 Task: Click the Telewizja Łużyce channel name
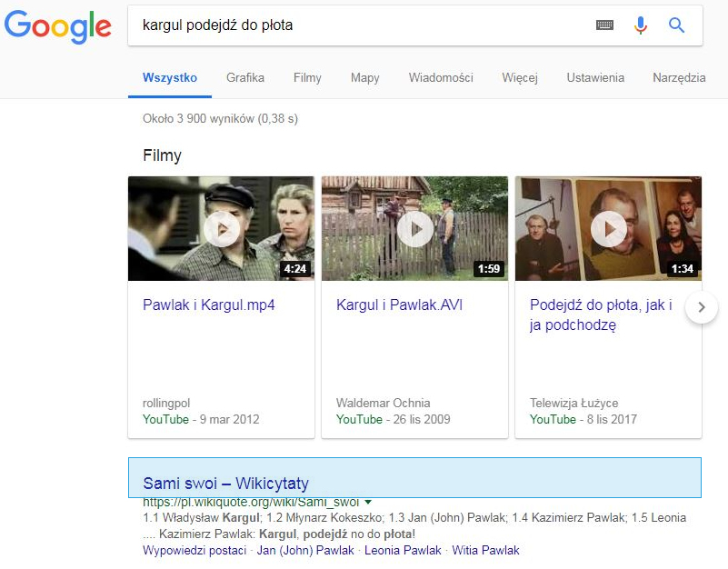(573, 403)
